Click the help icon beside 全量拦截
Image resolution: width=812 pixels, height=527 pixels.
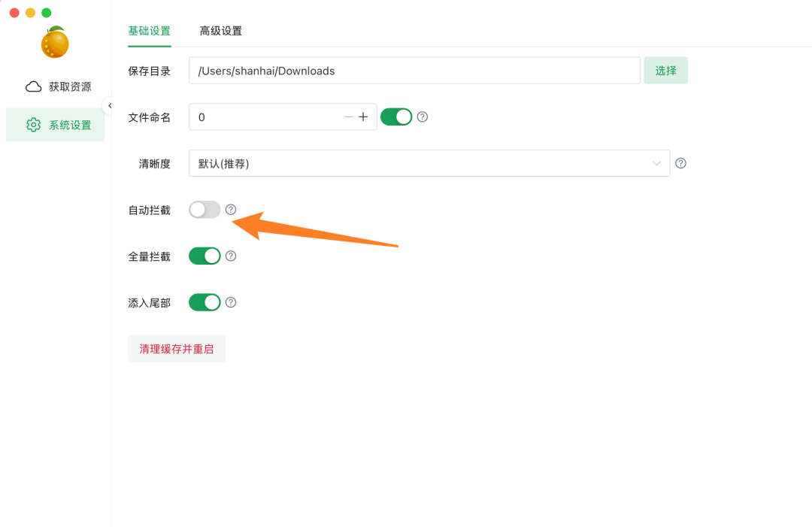(231, 256)
